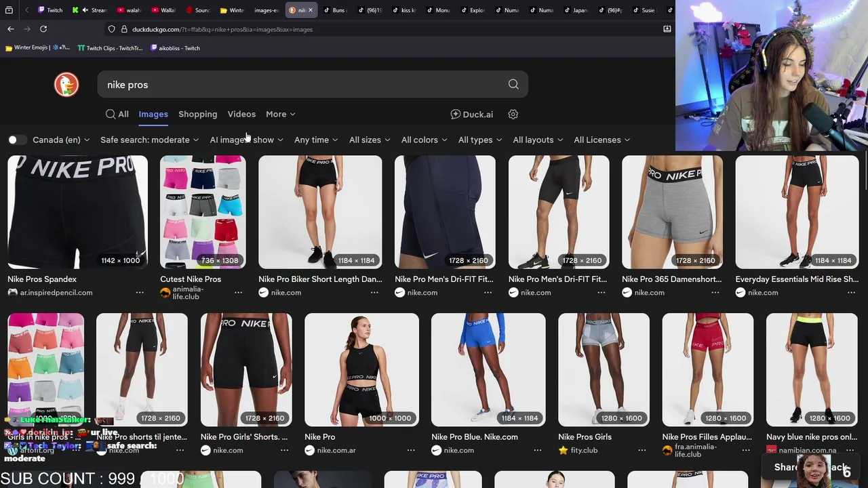
Task: Open the All sizes filter
Action: pyautogui.click(x=370, y=140)
